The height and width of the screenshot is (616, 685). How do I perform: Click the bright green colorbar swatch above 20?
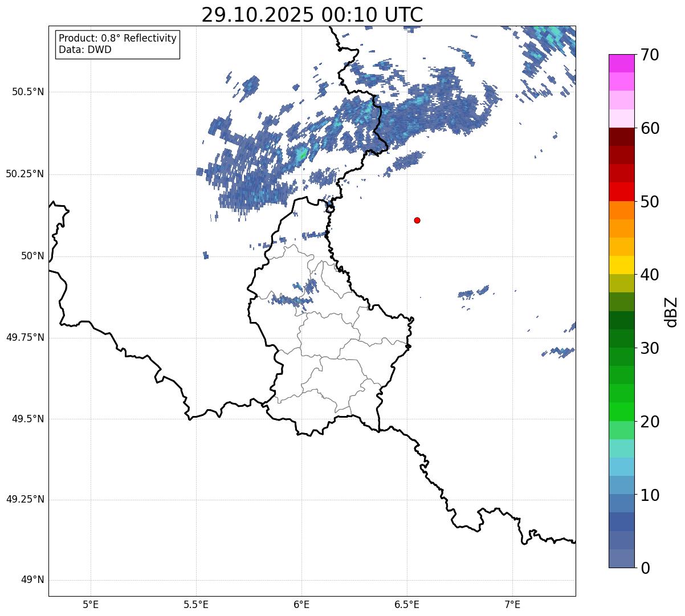(621, 412)
